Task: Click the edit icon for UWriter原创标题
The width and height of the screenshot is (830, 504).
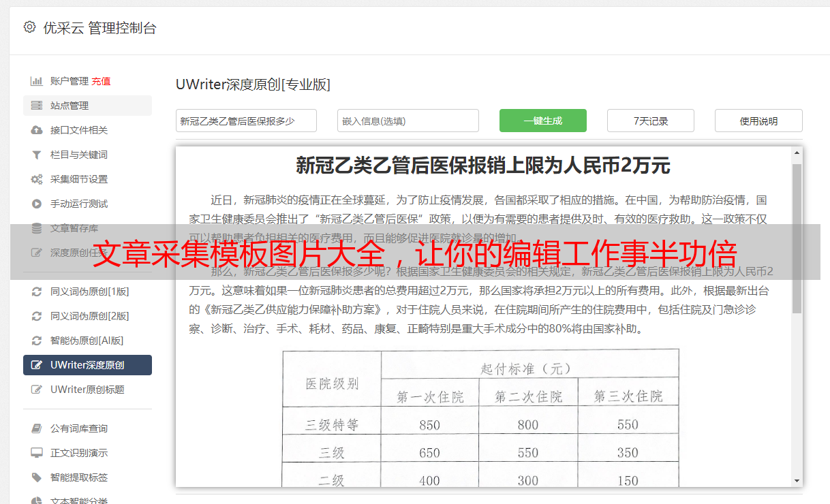Action: (x=37, y=390)
